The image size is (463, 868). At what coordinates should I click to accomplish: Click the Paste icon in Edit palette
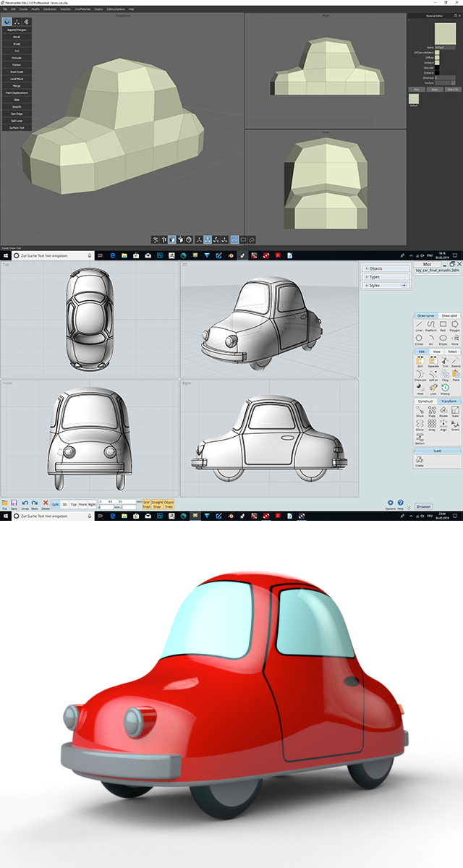(x=456, y=376)
